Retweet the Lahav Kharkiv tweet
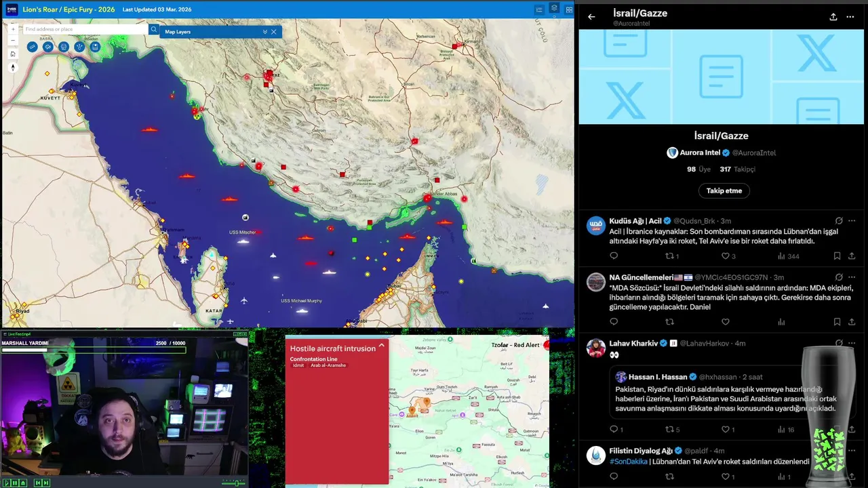The width and height of the screenshot is (868, 488). tap(669, 429)
